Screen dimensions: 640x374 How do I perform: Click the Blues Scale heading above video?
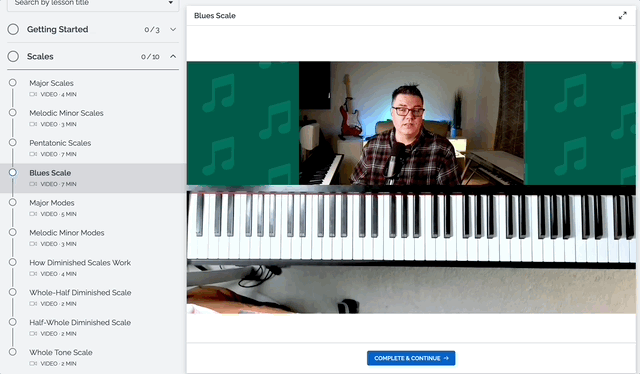point(215,16)
